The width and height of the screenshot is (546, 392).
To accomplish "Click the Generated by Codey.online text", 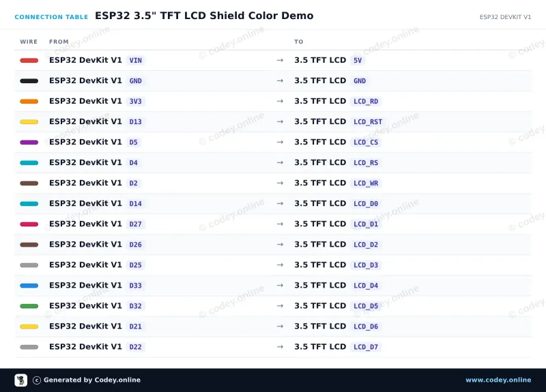I will click(x=92, y=380).
